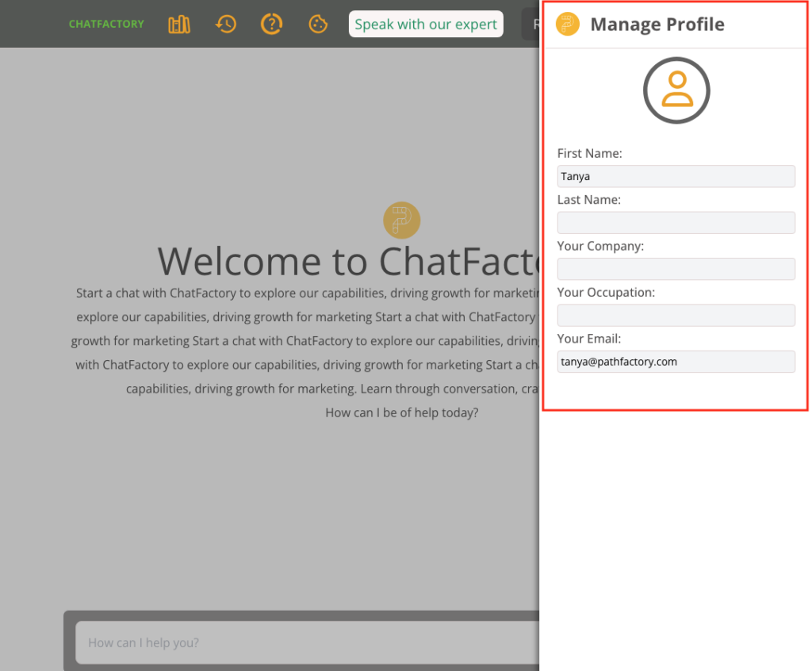812x671 pixels.
Task: Click the profile avatar image
Action: coord(676,90)
